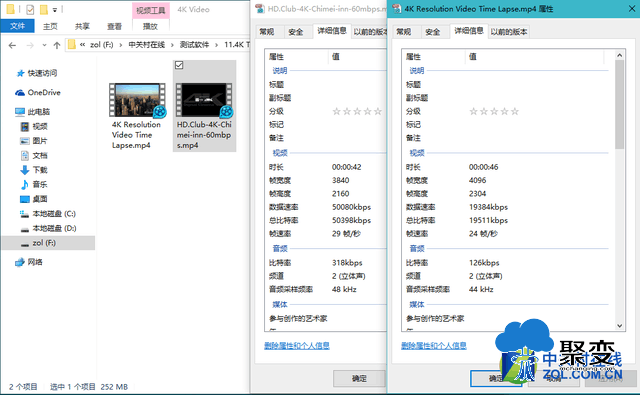Set star rating in HD.Club properties
The image size is (640, 395).
(357, 111)
